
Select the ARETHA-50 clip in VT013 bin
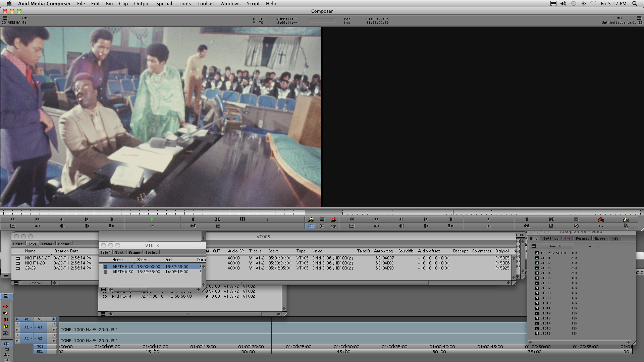(x=123, y=272)
